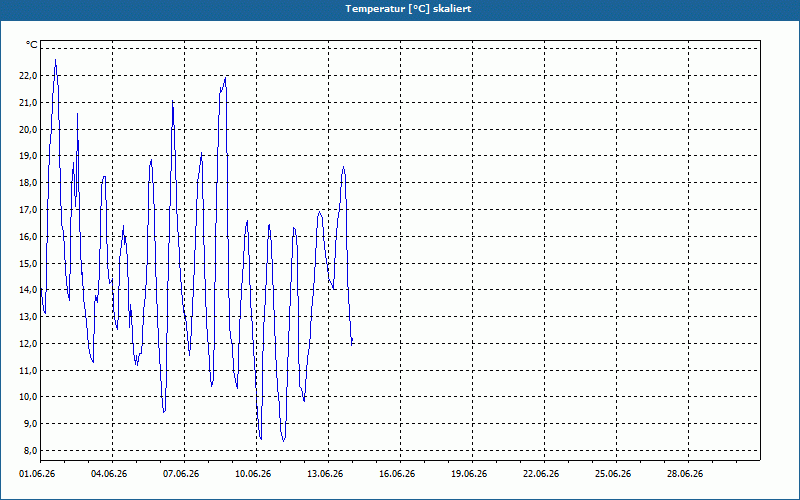Click the date label 10.06.26
The height and width of the screenshot is (500, 800).
coord(253,474)
